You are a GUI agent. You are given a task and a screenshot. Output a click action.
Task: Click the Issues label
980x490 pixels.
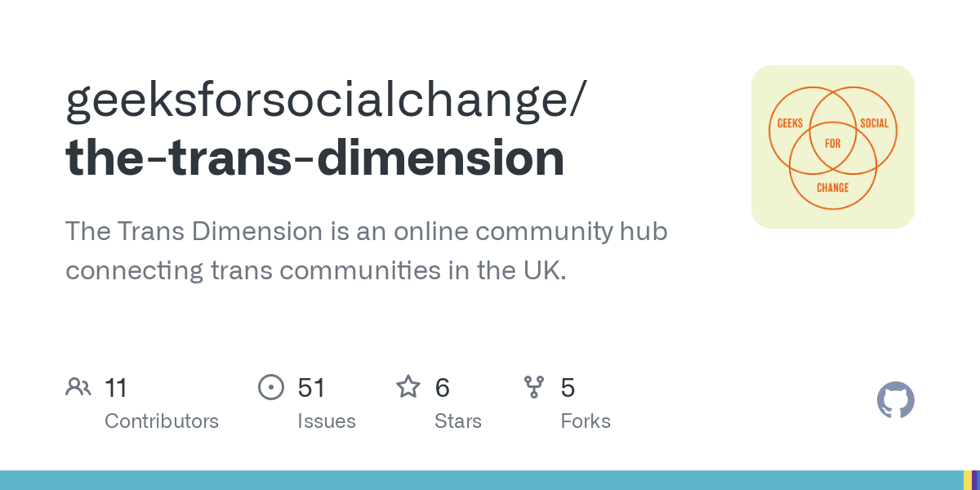[x=327, y=421]
